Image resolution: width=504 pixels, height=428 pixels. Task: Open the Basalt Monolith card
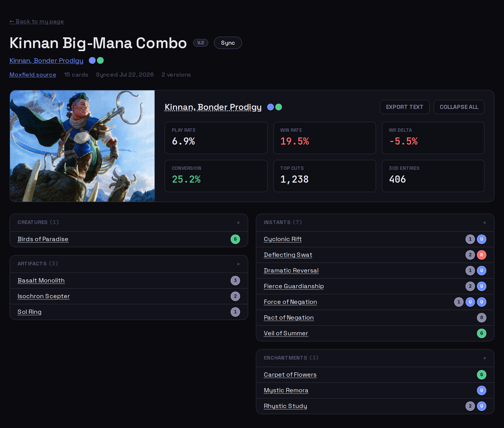(41, 281)
